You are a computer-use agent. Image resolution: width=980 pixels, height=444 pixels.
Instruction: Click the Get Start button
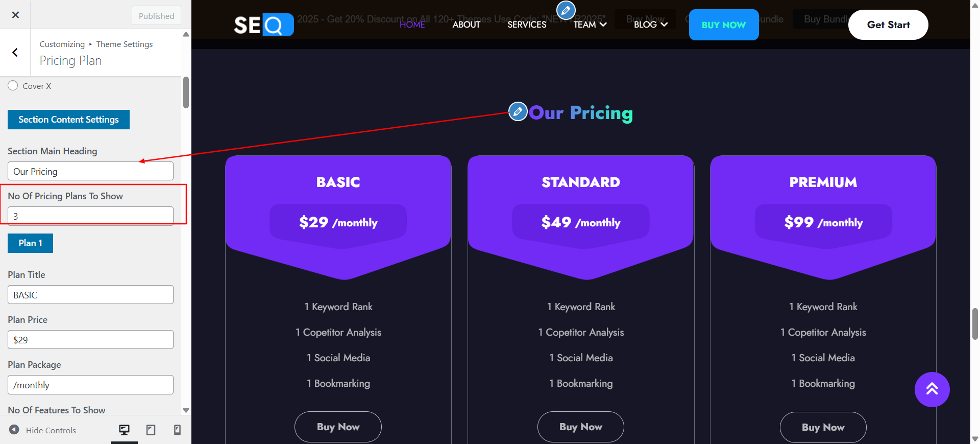(888, 25)
